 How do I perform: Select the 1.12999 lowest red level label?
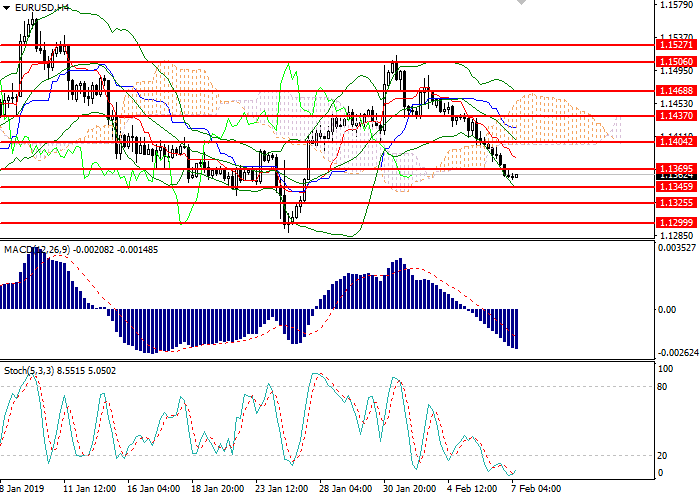pyautogui.click(x=672, y=223)
